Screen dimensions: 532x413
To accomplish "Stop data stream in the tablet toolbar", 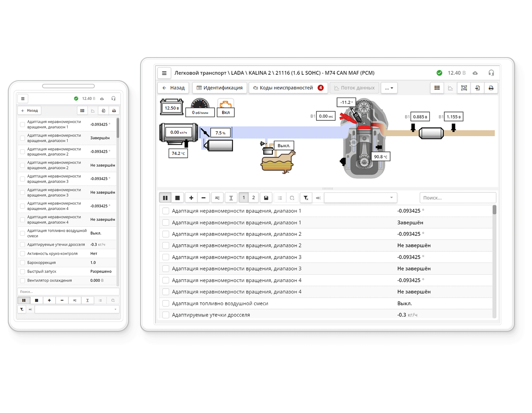I will click(177, 198).
